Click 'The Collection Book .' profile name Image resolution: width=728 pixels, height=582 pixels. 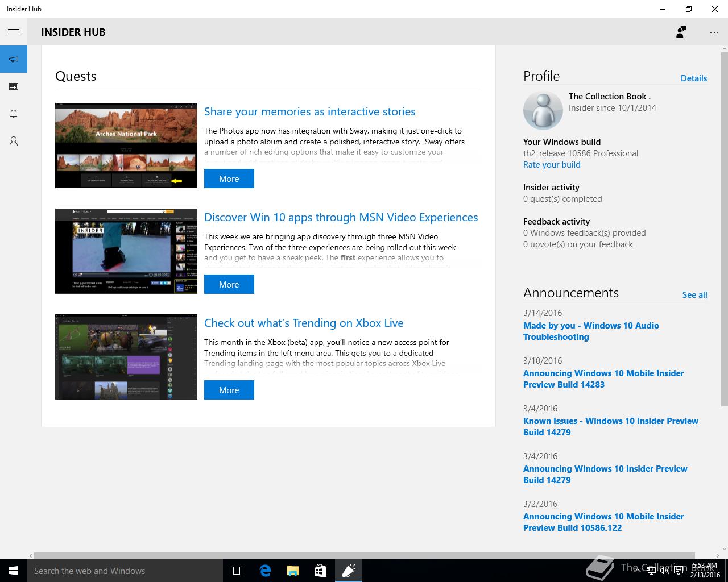(610, 97)
